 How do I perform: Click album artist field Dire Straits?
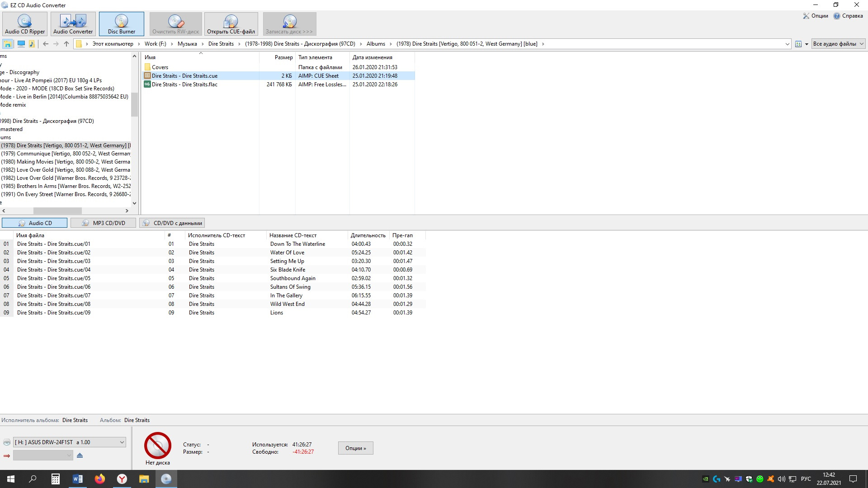click(75, 420)
